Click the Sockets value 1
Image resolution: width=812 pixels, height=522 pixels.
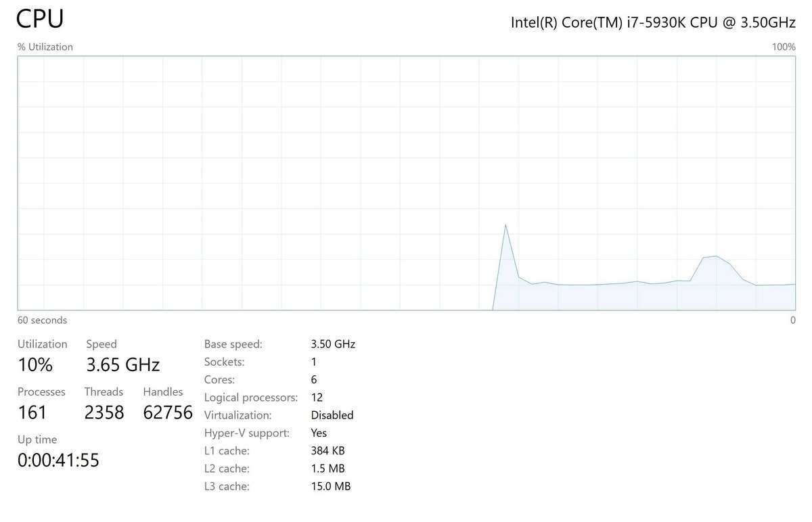coord(314,362)
